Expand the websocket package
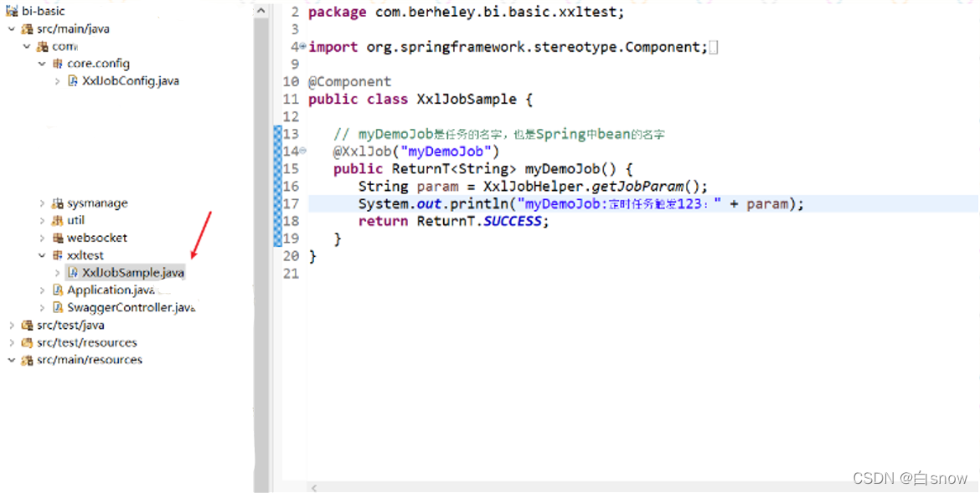 coord(42,238)
